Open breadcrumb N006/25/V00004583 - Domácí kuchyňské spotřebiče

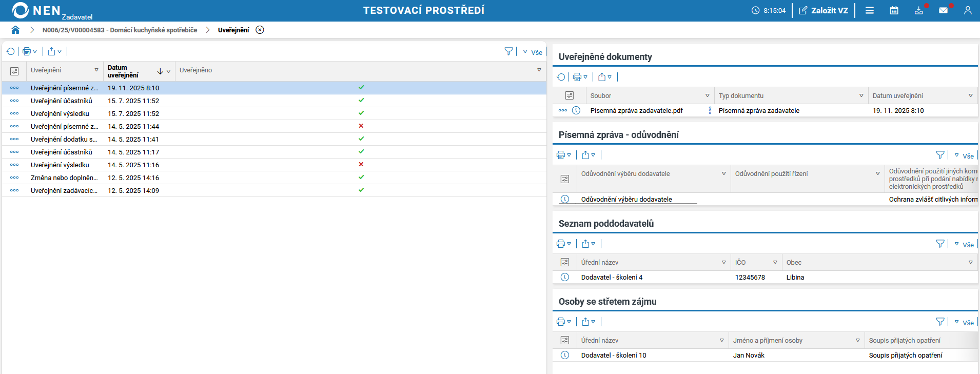point(120,30)
